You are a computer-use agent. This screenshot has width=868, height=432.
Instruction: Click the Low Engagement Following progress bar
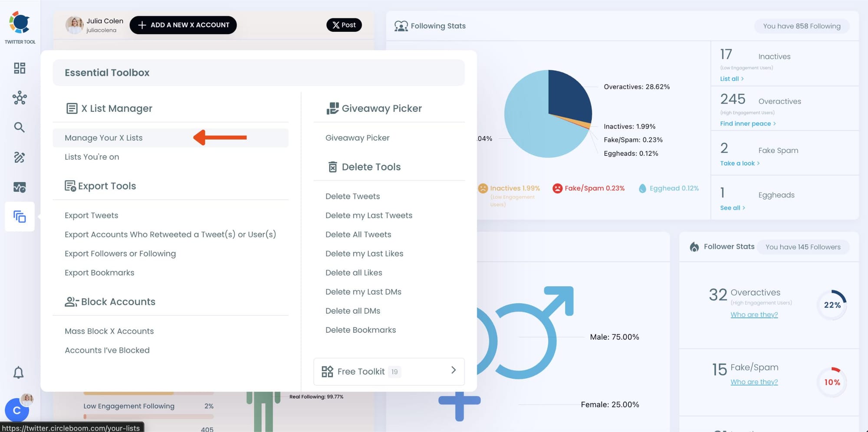coord(148,416)
